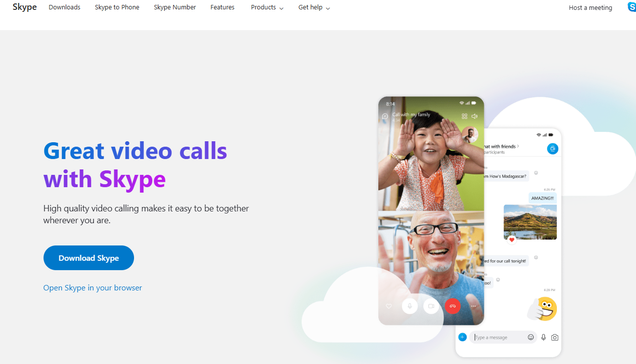Open the emoji picker in the message box

point(531,337)
